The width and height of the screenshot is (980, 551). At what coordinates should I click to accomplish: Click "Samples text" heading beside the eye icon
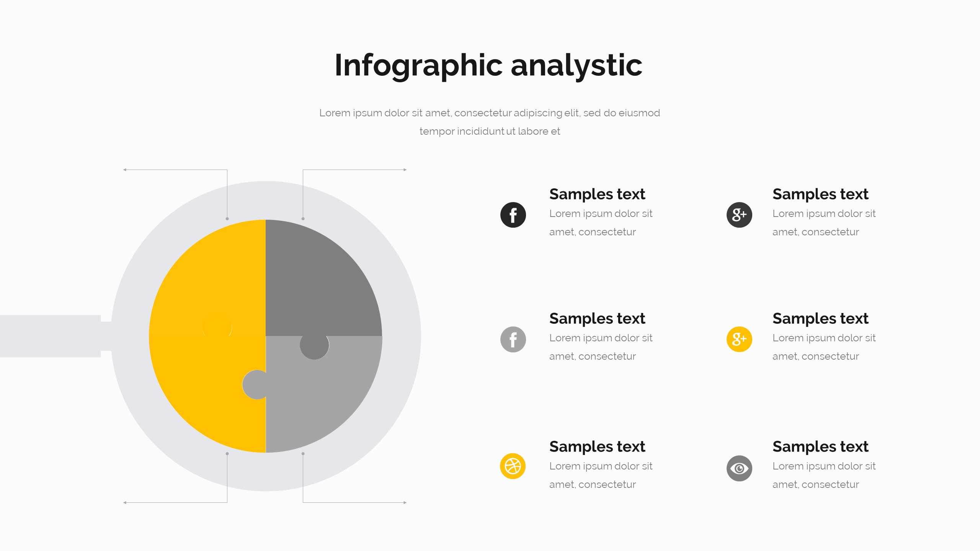(820, 447)
